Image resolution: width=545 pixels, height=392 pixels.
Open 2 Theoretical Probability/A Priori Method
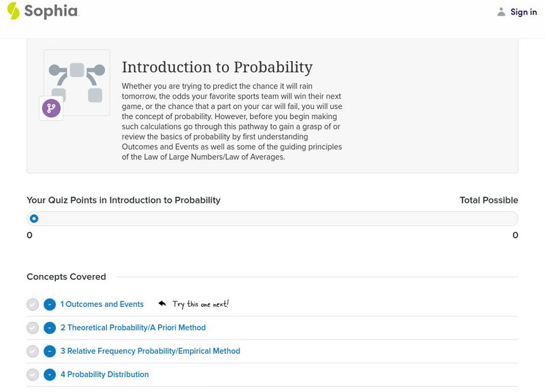pyautogui.click(x=133, y=327)
